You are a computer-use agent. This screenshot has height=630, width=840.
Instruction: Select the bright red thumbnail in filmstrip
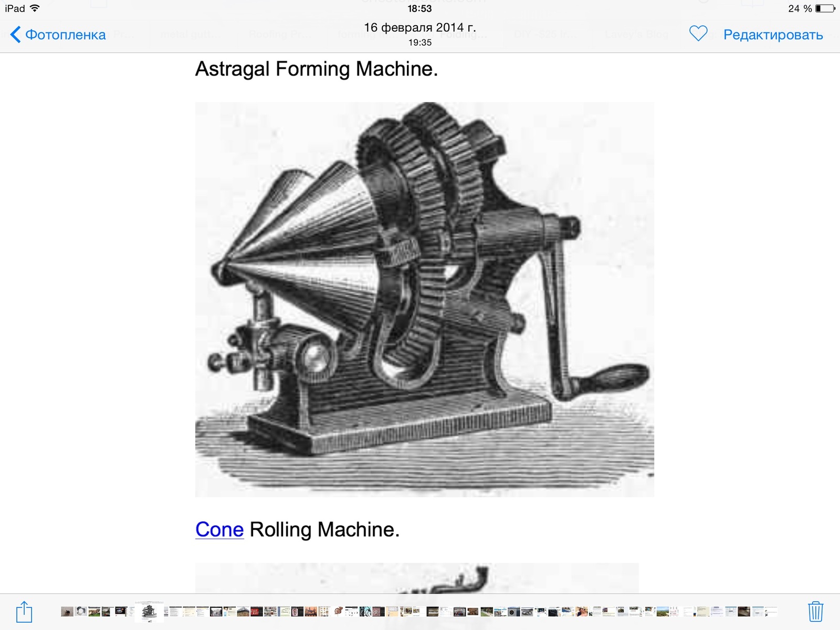(x=256, y=612)
